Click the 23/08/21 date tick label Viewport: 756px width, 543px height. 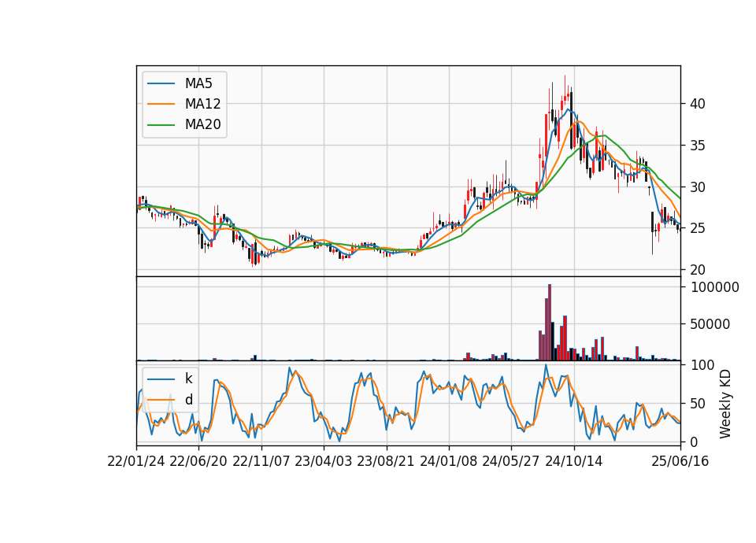pos(386,462)
